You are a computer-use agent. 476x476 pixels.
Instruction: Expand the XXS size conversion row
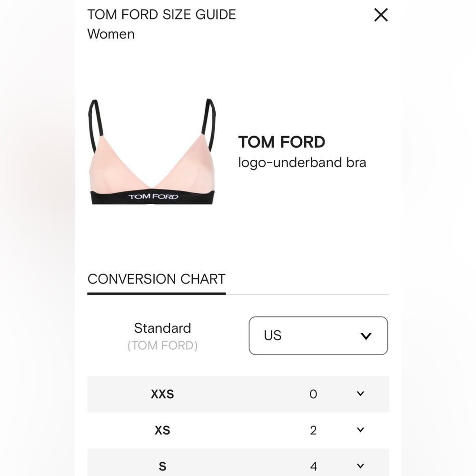(238, 394)
